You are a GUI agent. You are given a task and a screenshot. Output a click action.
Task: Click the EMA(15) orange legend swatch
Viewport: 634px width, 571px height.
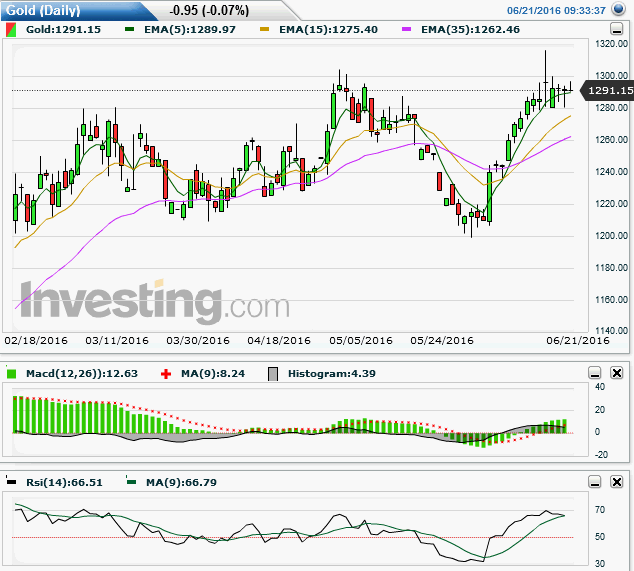point(264,29)
